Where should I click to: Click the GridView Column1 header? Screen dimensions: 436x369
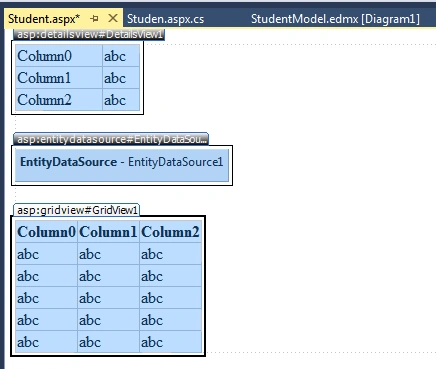point(108,232)
